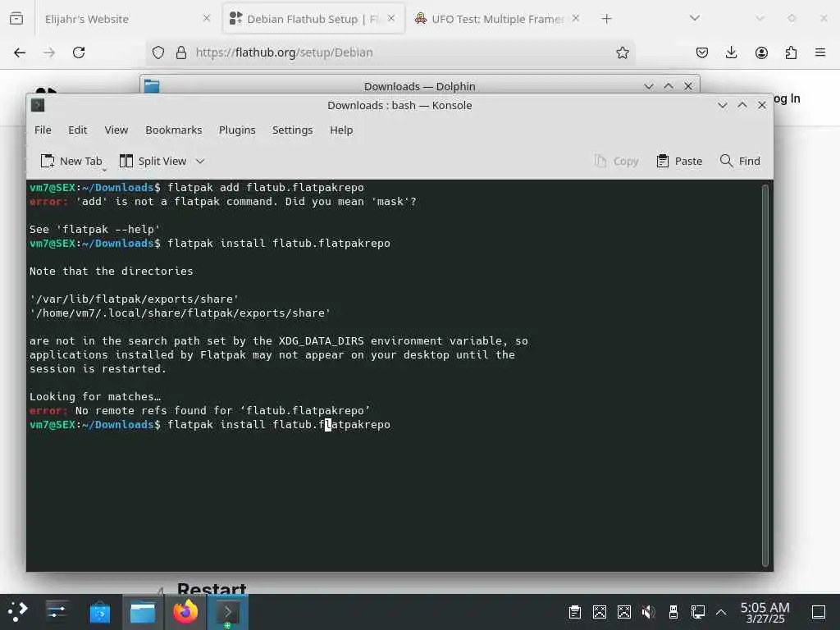
Task: Expand hidden system tray icons
Action: click(721, 612)
